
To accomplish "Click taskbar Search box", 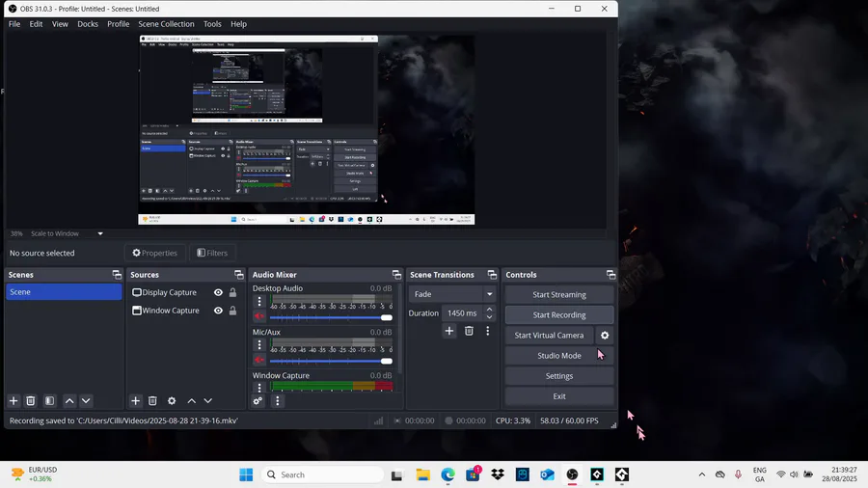I will click(323, 474).
